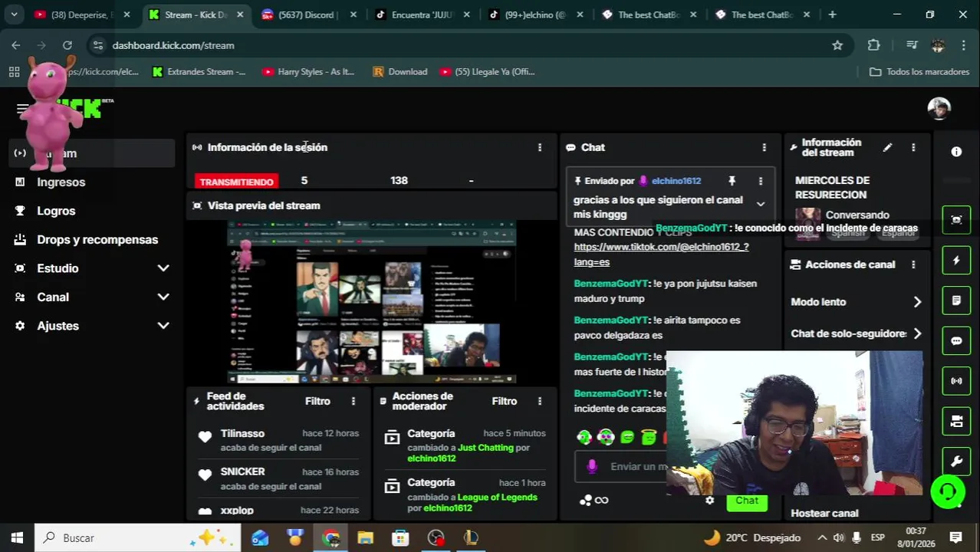The image size is (980, 552).
Task: Click the stream preview rail icon
Action: [x=956, y=220]
